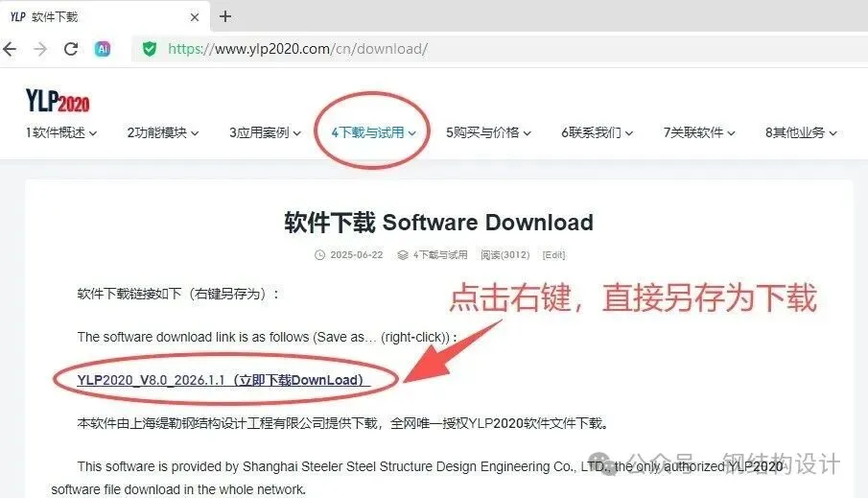This screenshot has width=868, height=498.
Task: Click the green security shield icon
Action: 150,49
